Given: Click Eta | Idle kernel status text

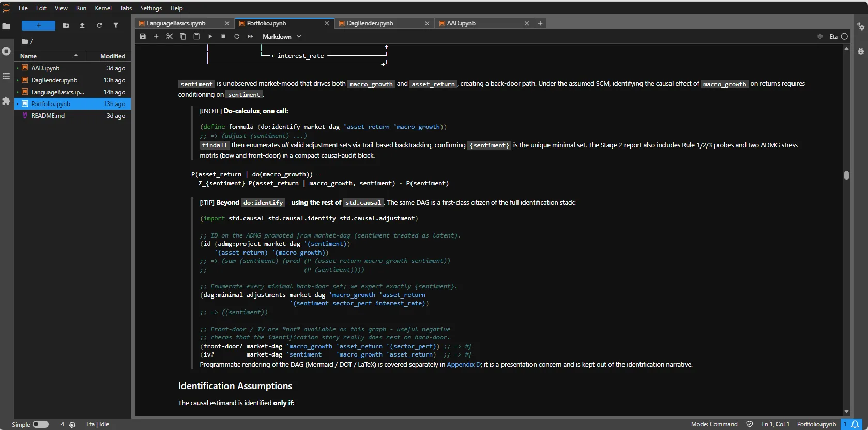Looking at the screenshot, I should (98, 424).
